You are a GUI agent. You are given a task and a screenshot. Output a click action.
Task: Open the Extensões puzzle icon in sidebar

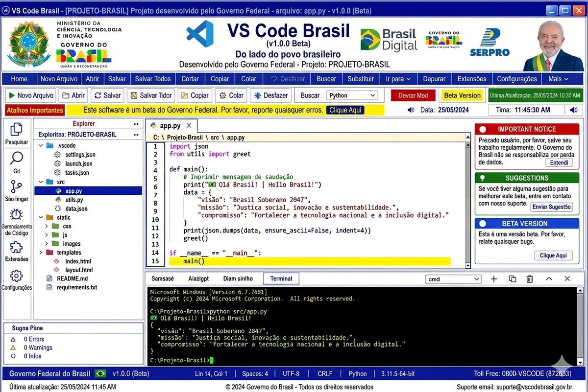tap(17, 247)
